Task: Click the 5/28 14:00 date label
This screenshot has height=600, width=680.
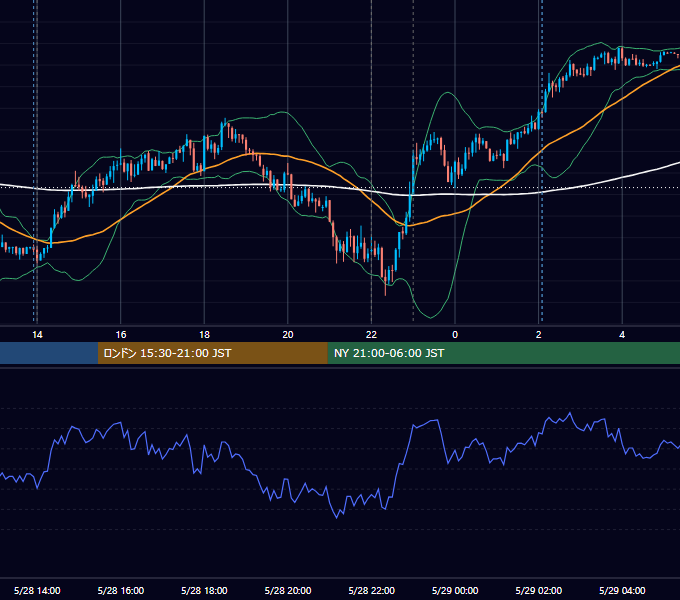Action: click(x=37, y=590)
